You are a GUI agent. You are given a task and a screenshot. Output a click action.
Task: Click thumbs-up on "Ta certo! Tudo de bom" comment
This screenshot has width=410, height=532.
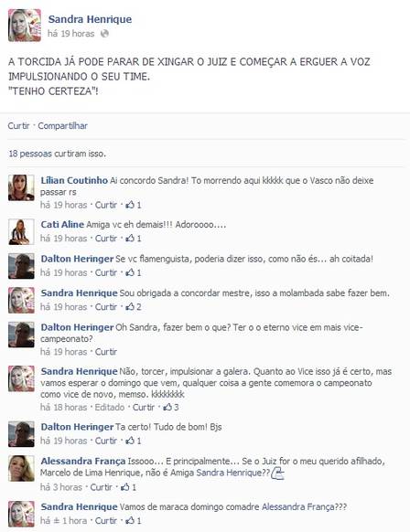point(130,441)
